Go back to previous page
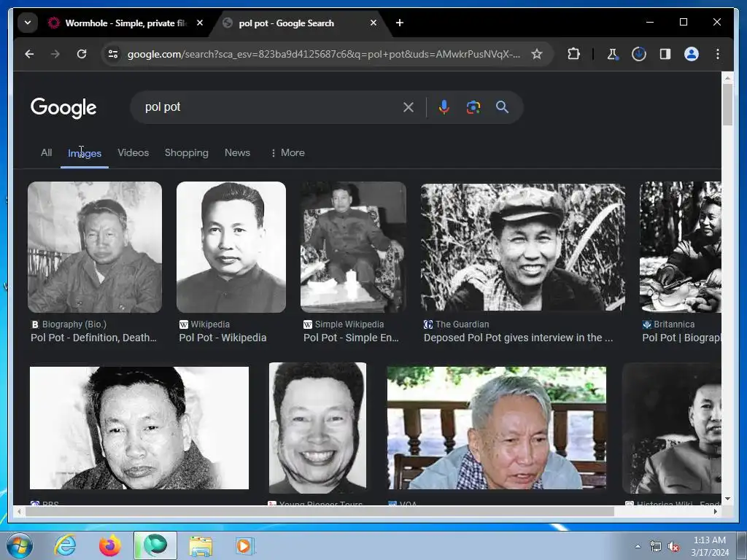The image size is (747, 560). point(29,54)
